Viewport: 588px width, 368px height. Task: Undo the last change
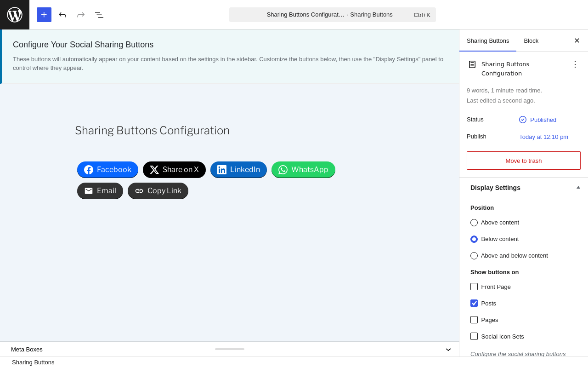[x=62, y=15]
